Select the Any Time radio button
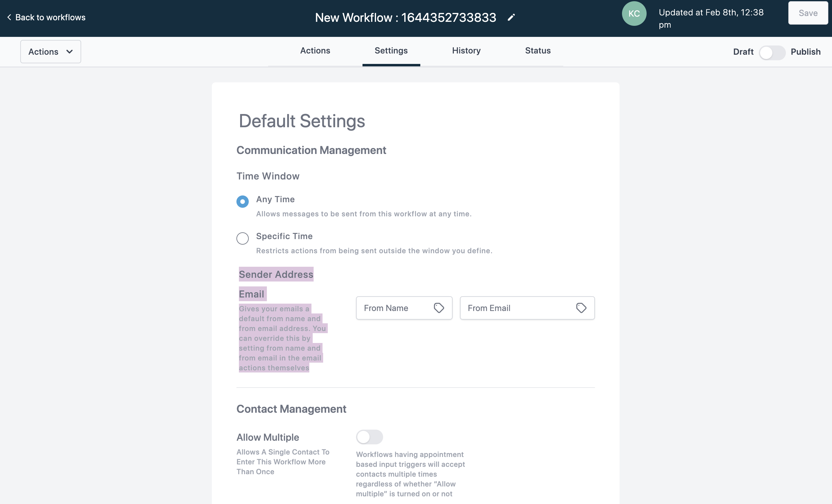The width and height of the screenshot is (832, 504). pos(243,202)
